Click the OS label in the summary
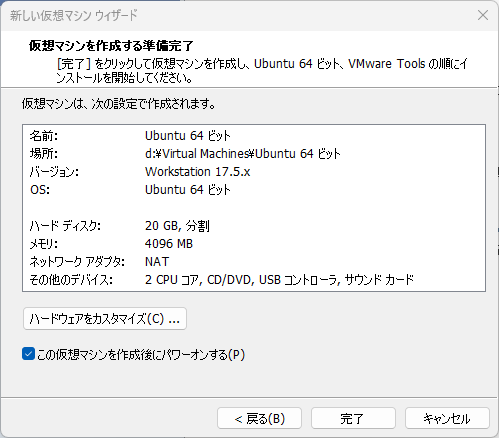Viewport: 499px width, 438px height. (40, 190)
